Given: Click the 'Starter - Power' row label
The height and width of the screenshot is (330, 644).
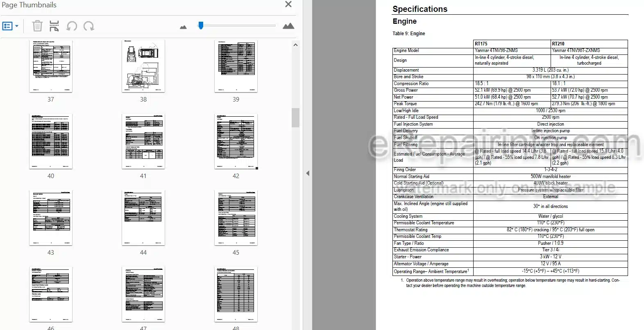Looking at the screenshot, I should [x=408, y=257].
